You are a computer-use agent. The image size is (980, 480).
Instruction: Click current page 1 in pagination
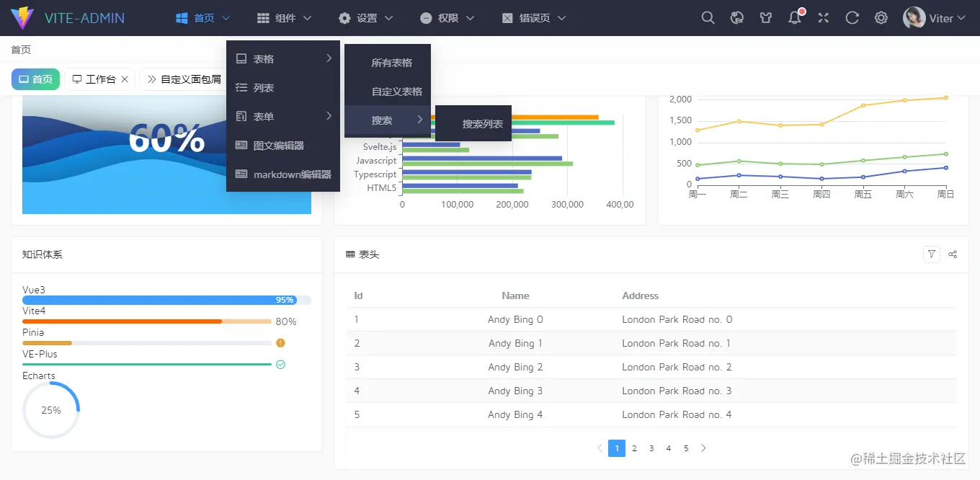tap(617, 448)
